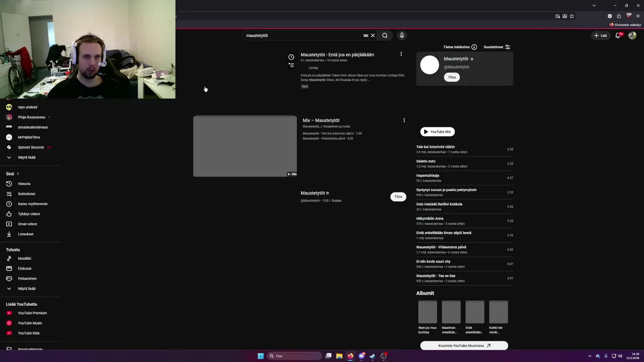Subscribe via Tilaa next to Maustetytöt result

coord(398,197)
